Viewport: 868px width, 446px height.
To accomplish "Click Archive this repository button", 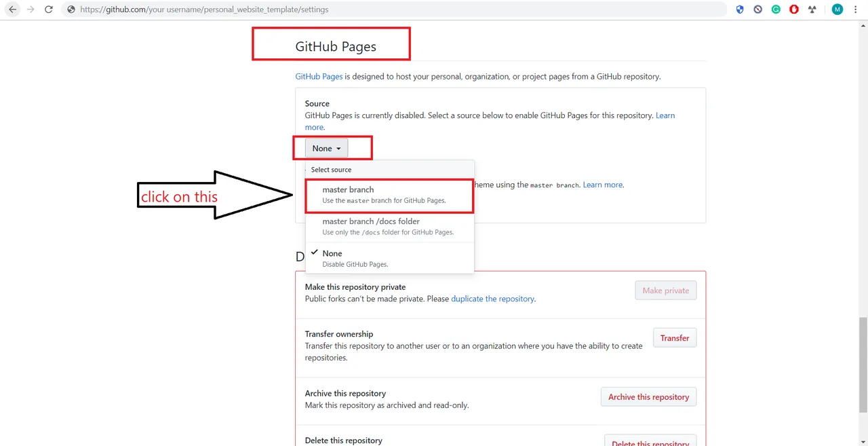I will 648,397.
